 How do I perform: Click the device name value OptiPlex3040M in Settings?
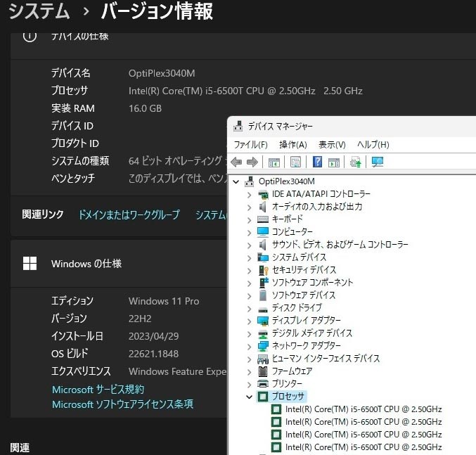coord(162,73)
